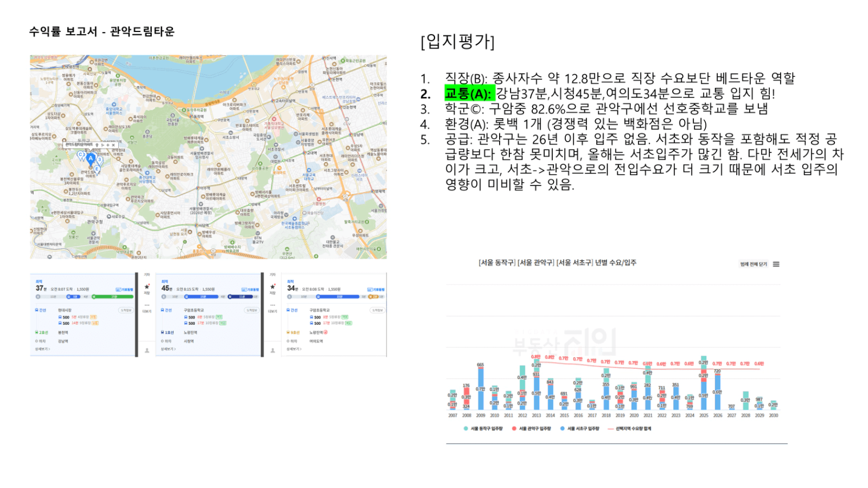Click the title 수익률 보고서 - 관악드림타운

[102, 31]
